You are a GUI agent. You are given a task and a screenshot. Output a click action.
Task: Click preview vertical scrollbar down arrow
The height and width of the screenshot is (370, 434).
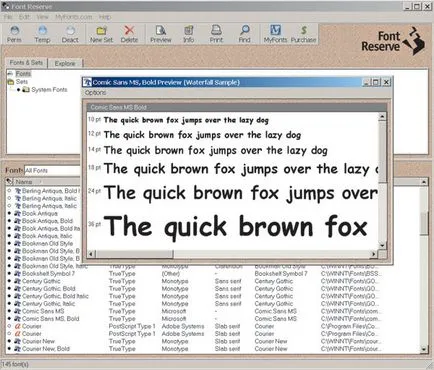pos(382,246)
